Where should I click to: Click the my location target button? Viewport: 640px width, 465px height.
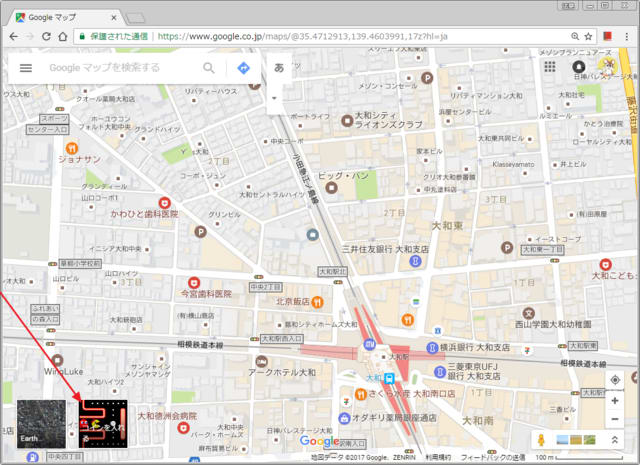[614, 379]
